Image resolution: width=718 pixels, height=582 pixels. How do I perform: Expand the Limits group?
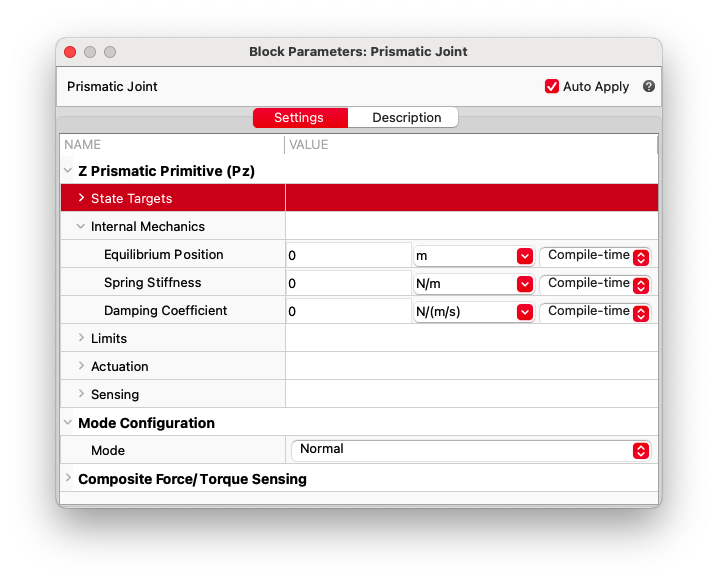click(x=81, y=337)
